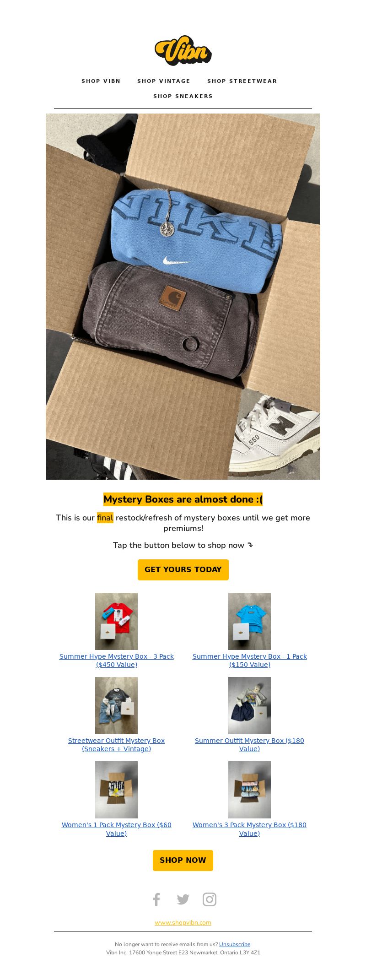
Task: Select Shop Streetwear in navigation
Action: tap(242, 81)
